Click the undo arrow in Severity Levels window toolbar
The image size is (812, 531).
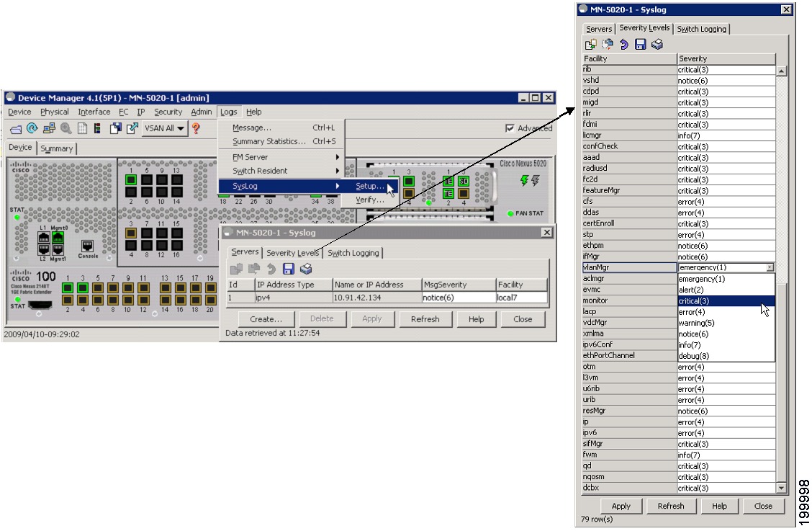pos(624,45)
